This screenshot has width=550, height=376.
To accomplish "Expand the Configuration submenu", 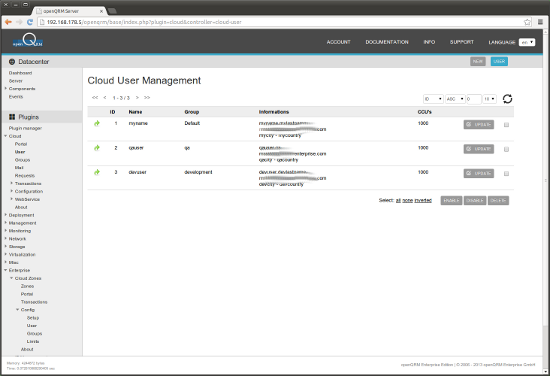I will (12, 191).
